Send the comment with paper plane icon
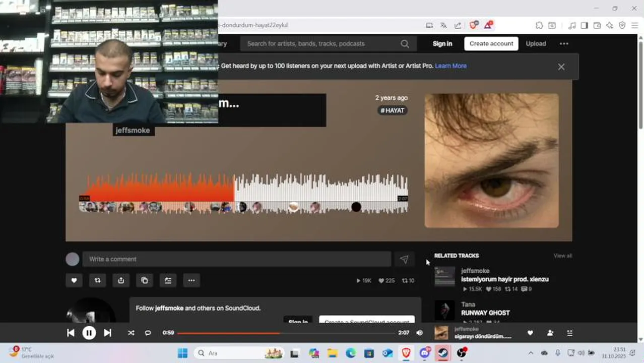The width and height of the screenshot is (644, 363). (404, 259)
